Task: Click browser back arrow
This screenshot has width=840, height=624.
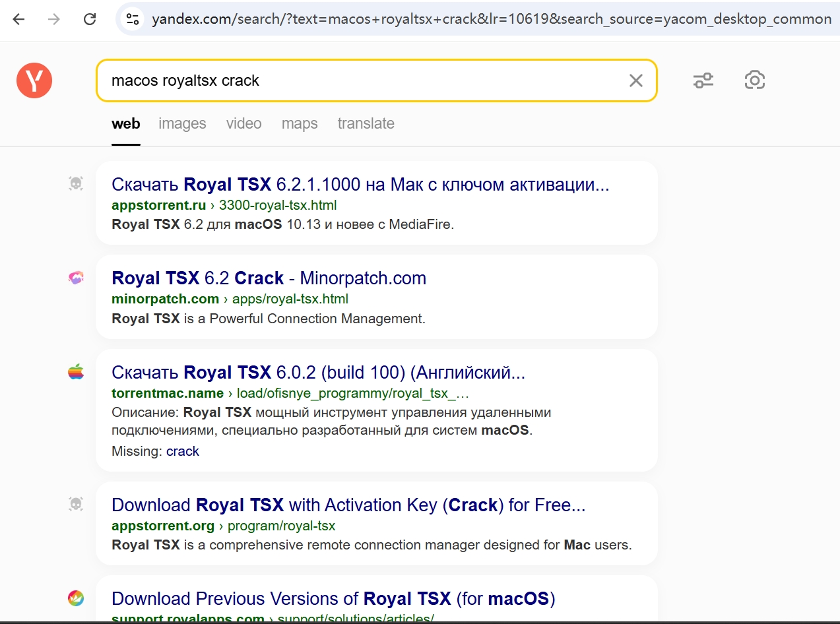Action: 18,19
